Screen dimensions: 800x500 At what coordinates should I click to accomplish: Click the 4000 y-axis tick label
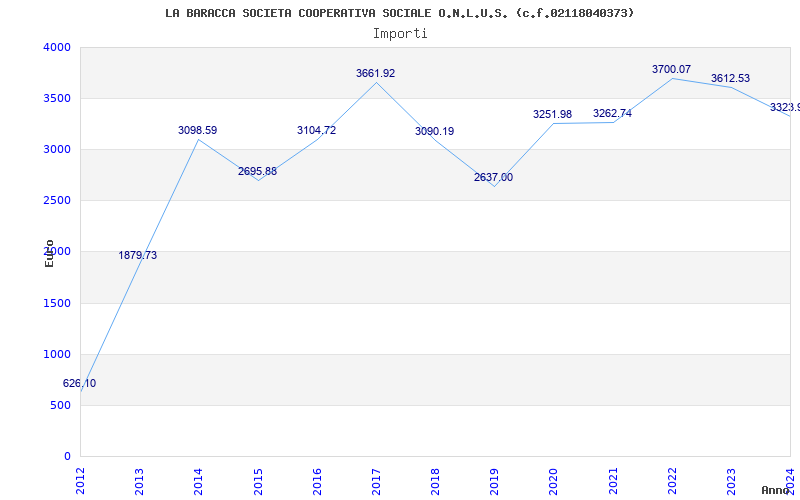[57, 47]
